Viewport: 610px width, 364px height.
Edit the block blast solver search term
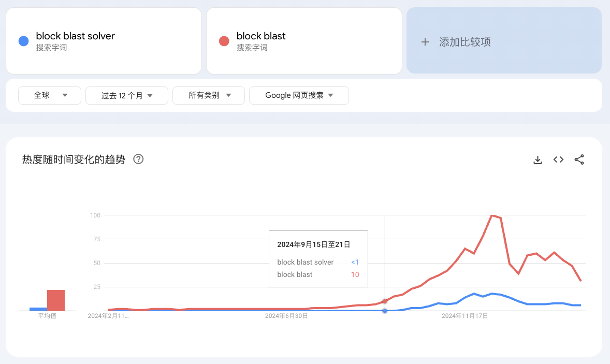[x=104, y=41]
